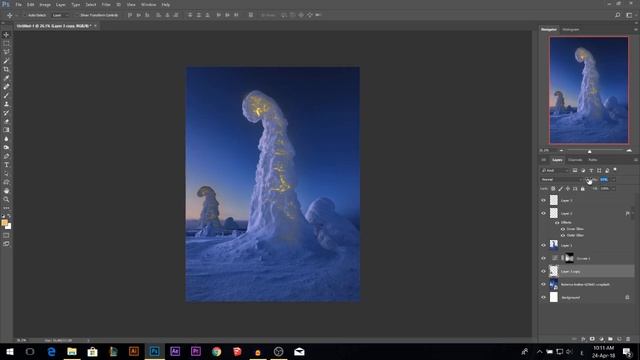Enable the Auto-Select checkbox
This screenshot has width=640, height=360.
click(24, 15)
